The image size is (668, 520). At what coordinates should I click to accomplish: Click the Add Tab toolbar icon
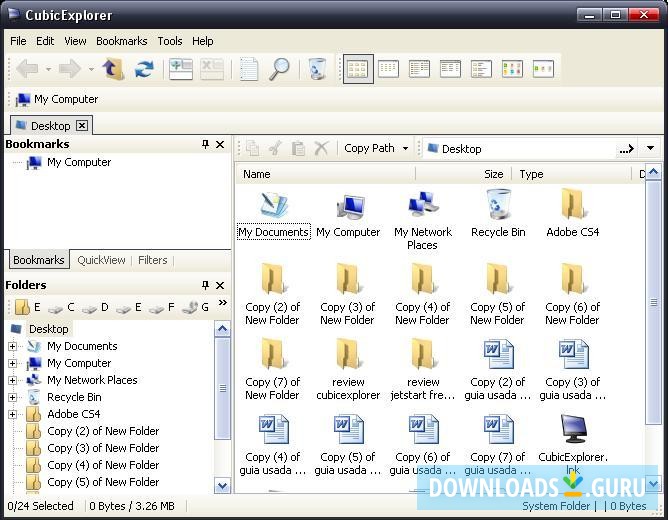point(181,69)
